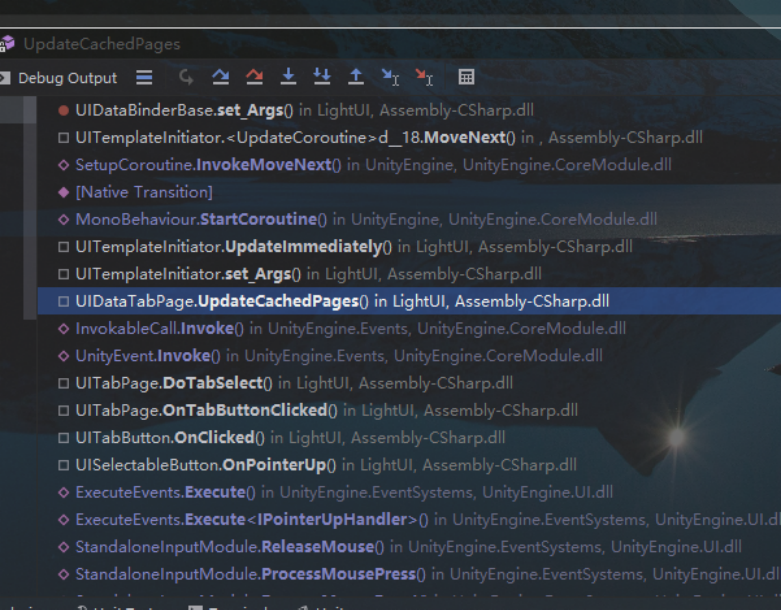
Task: Click the red Force Step Over icon
Action: (x=255, y=77)
